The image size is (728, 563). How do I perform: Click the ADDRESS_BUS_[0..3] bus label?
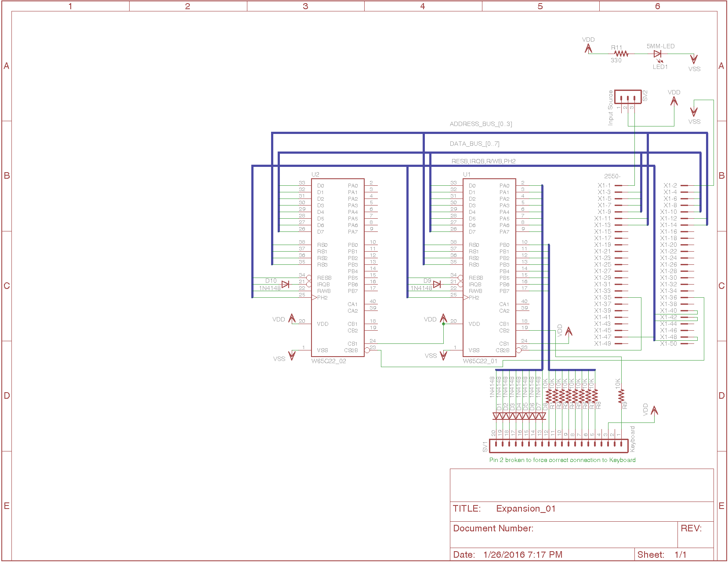point(481,124)
